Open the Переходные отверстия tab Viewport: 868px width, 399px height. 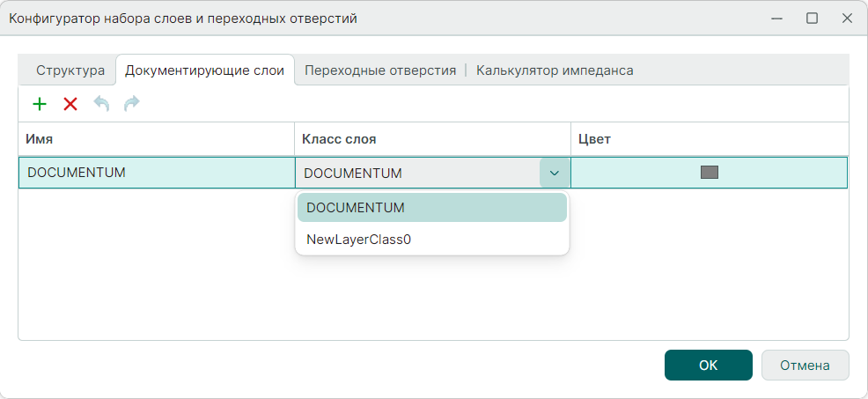pyautogui.click(x=380, y=70)
